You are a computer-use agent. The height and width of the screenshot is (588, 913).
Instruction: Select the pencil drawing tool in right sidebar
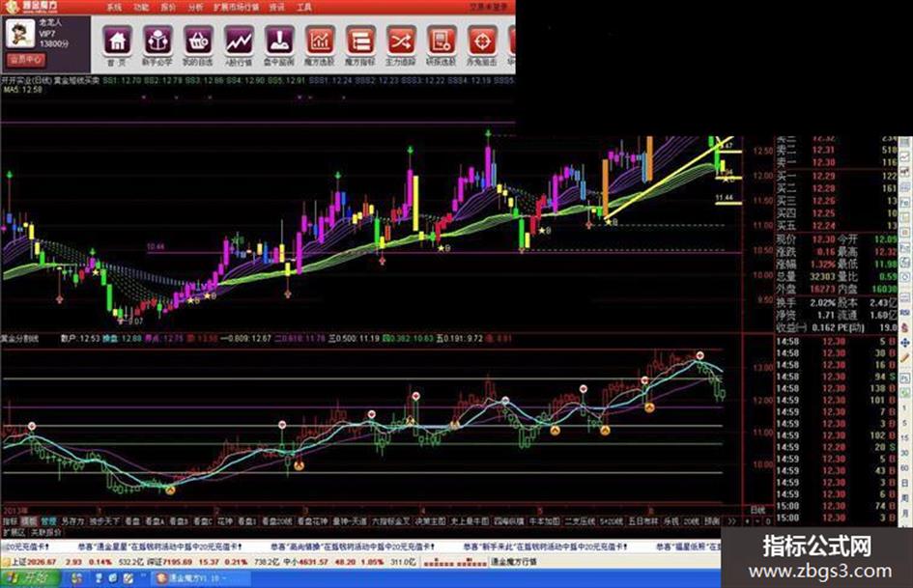coord(904,358)
